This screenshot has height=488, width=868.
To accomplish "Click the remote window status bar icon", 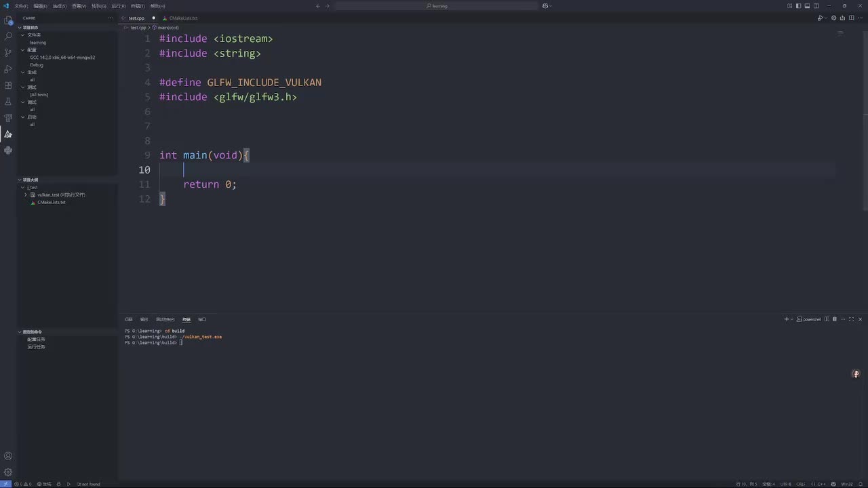I will tap(5, 484).
